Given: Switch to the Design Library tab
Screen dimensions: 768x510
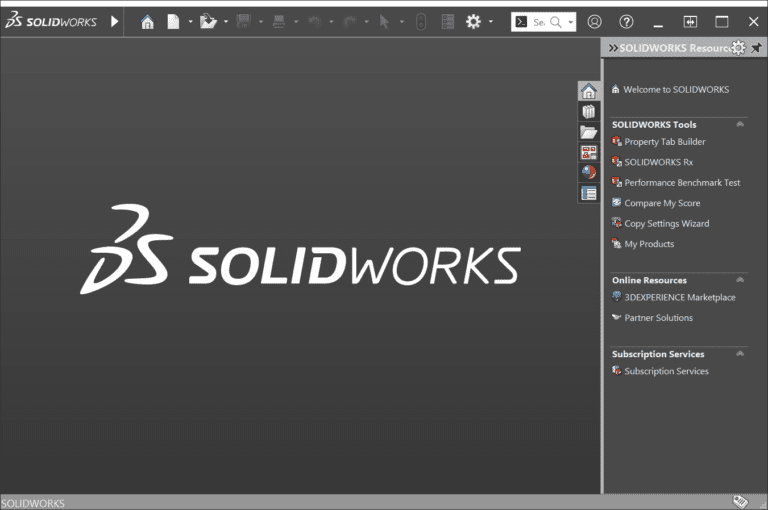Looking at the screenshot, I should click(x=589, y=112).
